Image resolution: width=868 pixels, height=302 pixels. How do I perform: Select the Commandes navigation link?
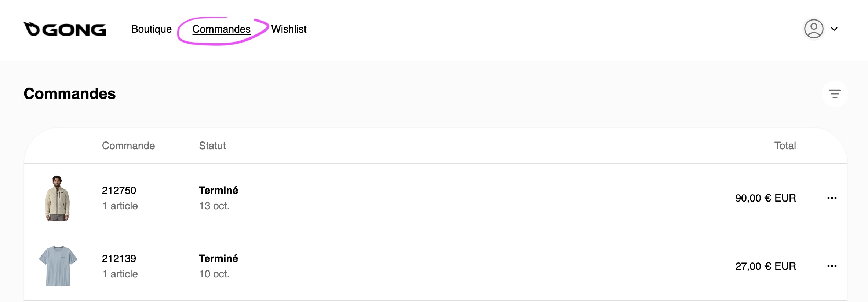[221, 29]
